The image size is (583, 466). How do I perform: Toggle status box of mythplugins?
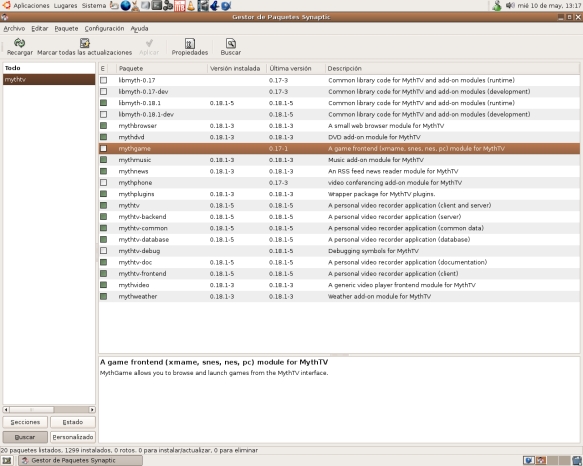103,194
